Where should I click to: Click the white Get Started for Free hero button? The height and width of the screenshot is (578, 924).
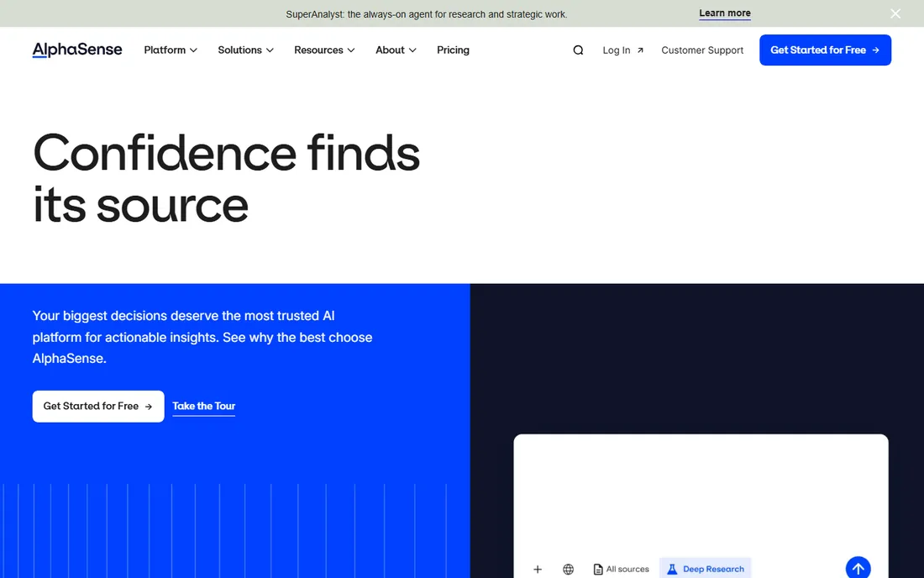(x=98, y=406)
